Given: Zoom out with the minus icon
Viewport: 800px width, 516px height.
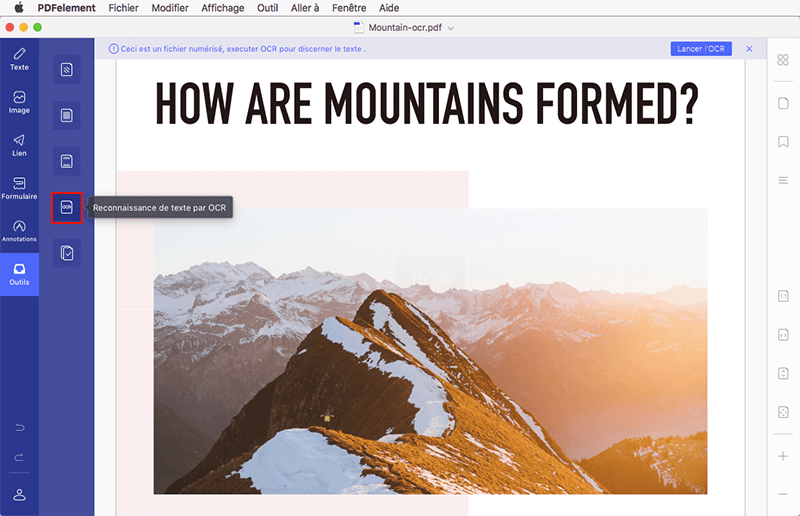Looking at the screenshot, I should click(x=783, y=494).
